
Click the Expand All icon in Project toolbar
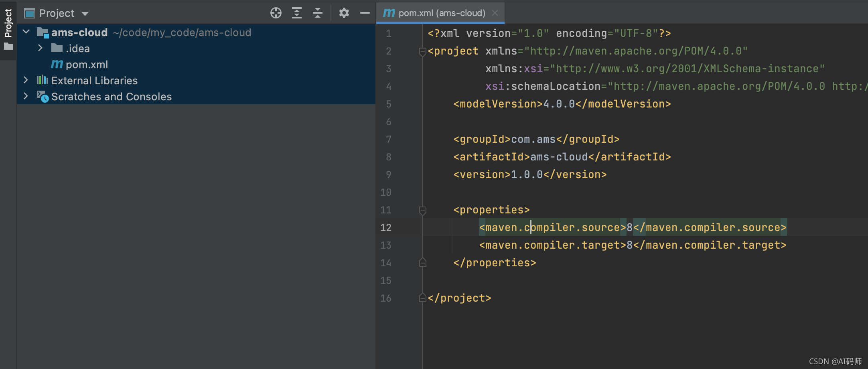coord(297,13)
